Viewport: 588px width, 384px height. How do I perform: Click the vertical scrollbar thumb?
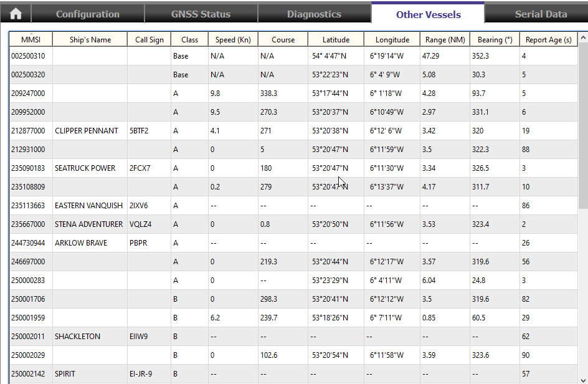point(583,126)
